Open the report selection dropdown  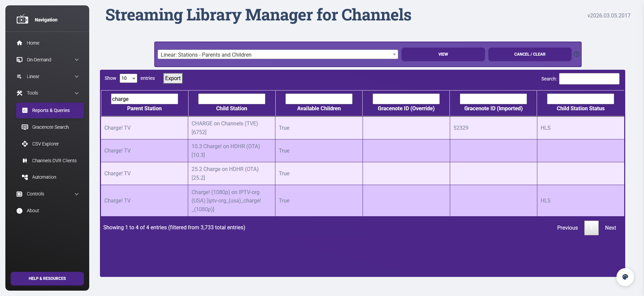277,55
